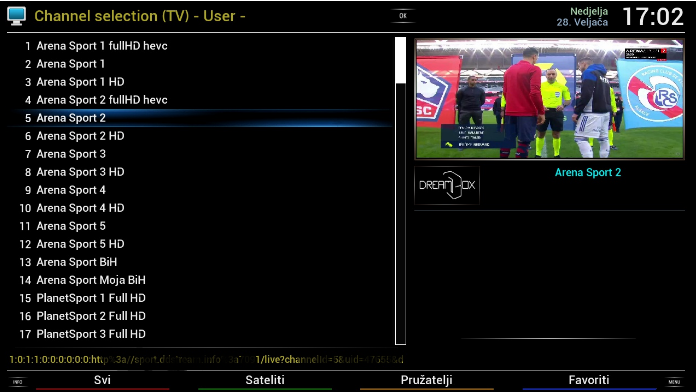Select channel 1 Arena Sport 1 fullHD hevc
Screen dimensions: 700x392
click(x=200, y=46)
